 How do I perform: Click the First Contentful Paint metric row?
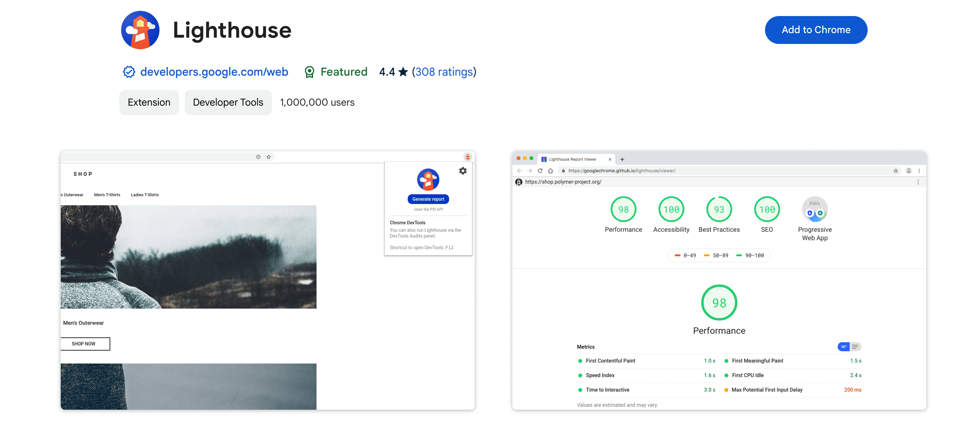click(646, 361)
